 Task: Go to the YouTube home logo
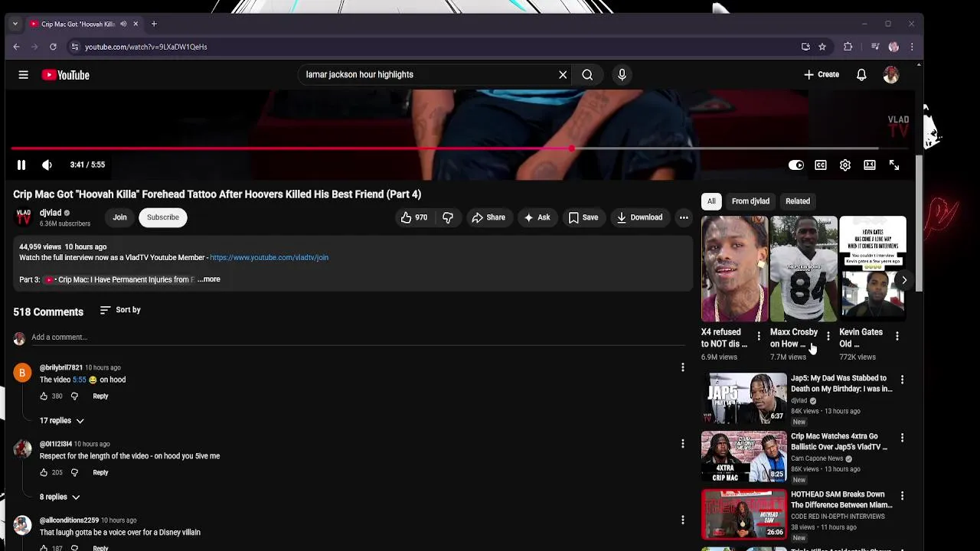66,75
